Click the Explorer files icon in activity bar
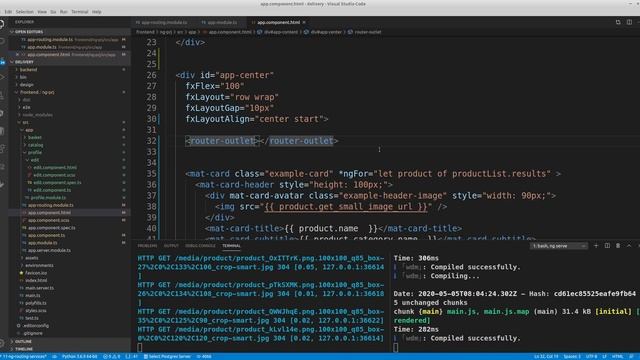This screenshot has width=640, height=360. pyautogui.click(x=2, y=24)
